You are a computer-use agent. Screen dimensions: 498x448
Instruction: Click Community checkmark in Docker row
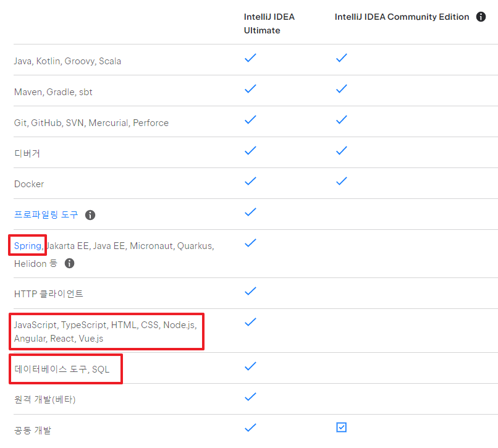(x=342, y=182)
